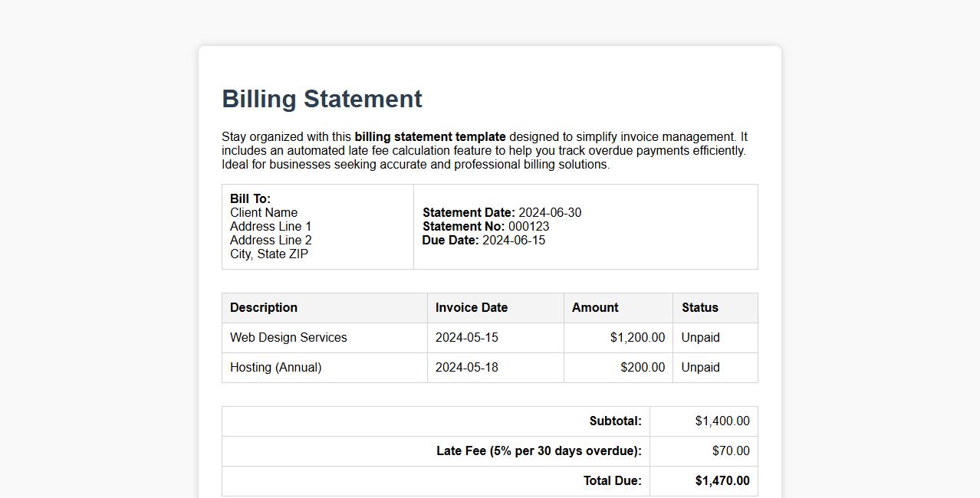Click Address Line 1
This screenshot has width=980, height=498.
tap(270, 226)
